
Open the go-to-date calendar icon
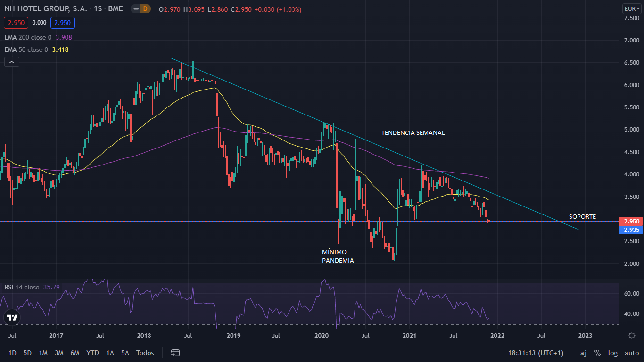click(x=175, y=353)
